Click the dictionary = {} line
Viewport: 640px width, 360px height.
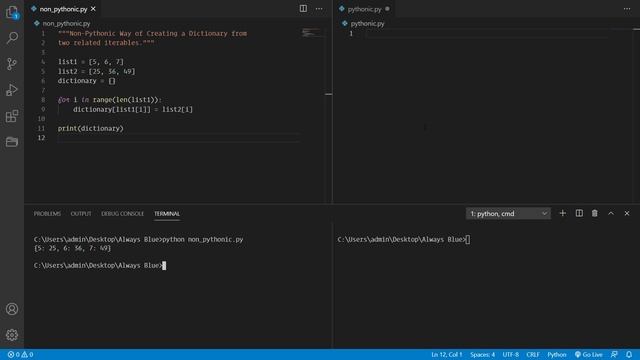87,81
